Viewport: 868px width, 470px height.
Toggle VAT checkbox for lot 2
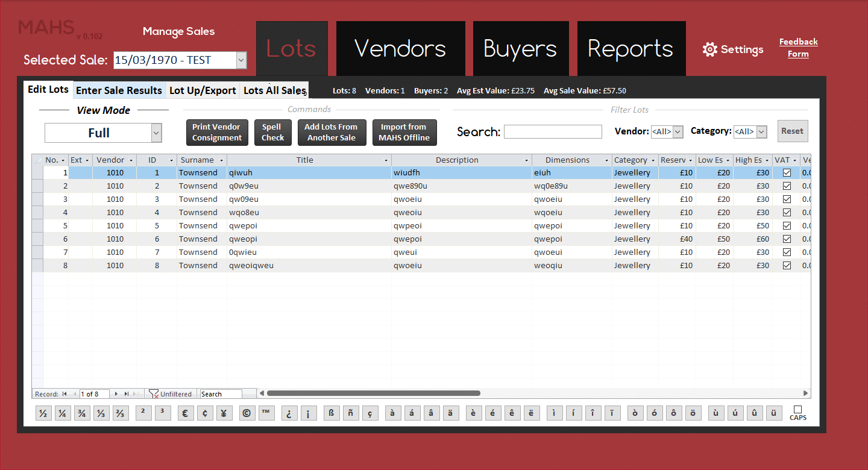(787, 186)
